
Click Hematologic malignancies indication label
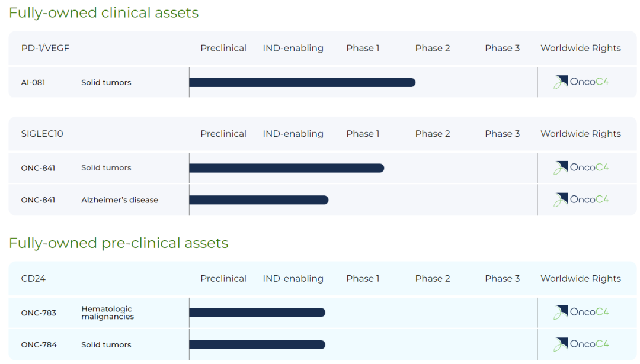107,313
